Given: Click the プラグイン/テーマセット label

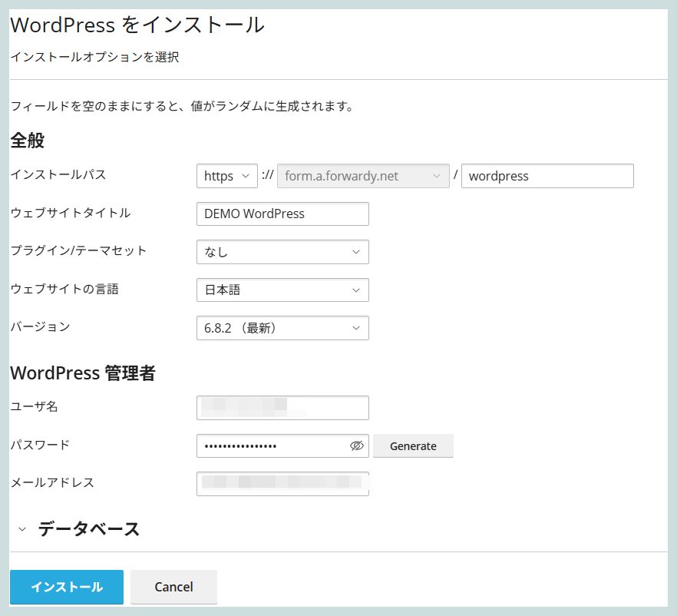Looking at the screenshot, I should 78,250.
